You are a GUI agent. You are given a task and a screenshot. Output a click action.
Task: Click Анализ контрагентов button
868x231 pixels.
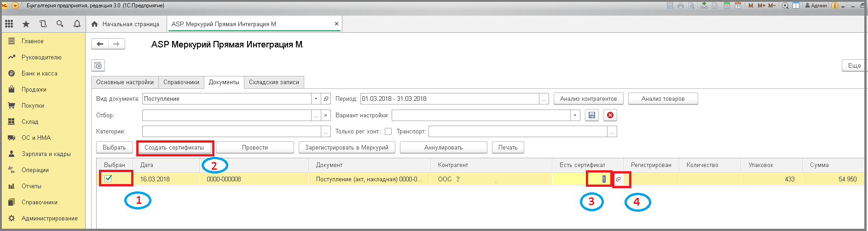point(589,98)
